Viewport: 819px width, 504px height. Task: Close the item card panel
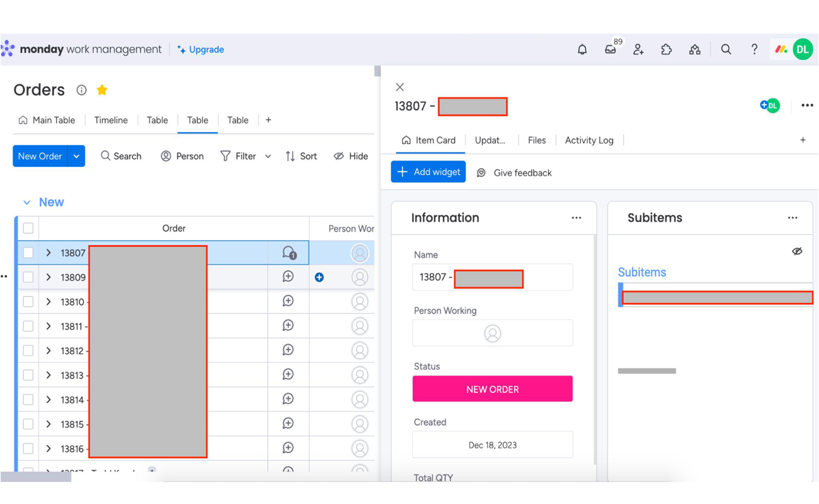point(400,87)
